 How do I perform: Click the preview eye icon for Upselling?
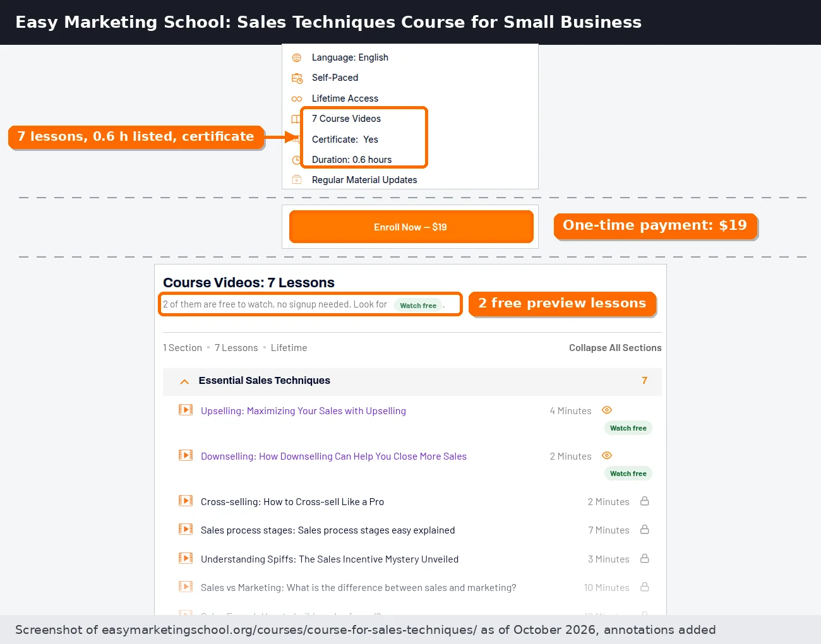point(607,410)
